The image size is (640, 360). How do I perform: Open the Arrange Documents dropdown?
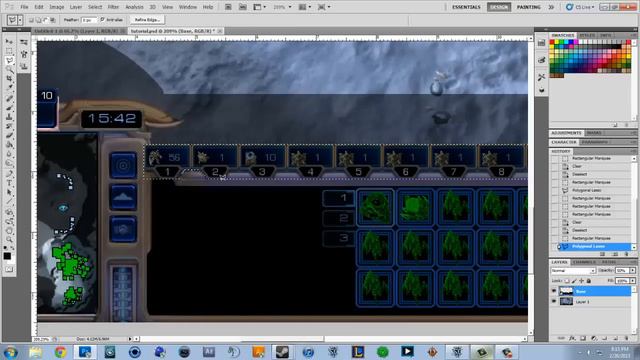point(305,7)
